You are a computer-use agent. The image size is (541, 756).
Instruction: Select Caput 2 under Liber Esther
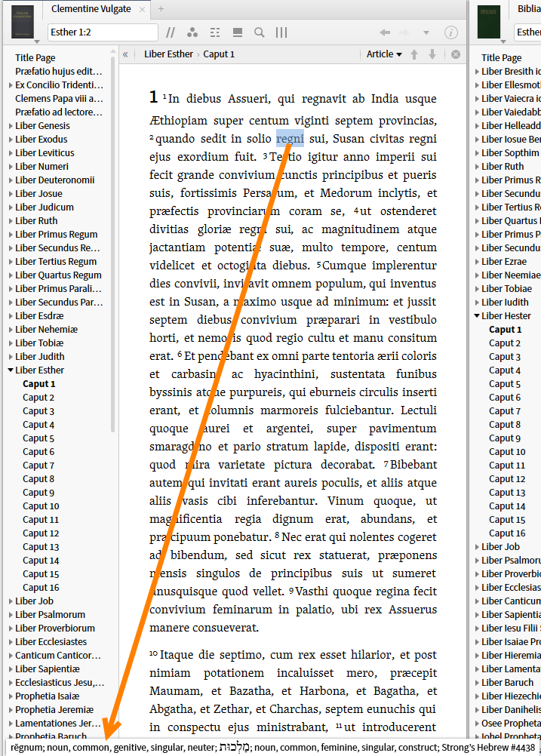click(x=38, y=398)
